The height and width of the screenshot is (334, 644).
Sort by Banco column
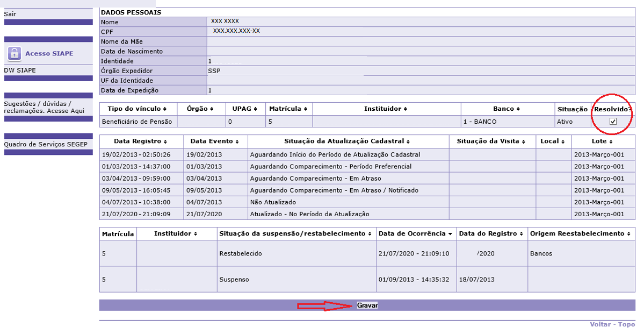tap(507, 109)
